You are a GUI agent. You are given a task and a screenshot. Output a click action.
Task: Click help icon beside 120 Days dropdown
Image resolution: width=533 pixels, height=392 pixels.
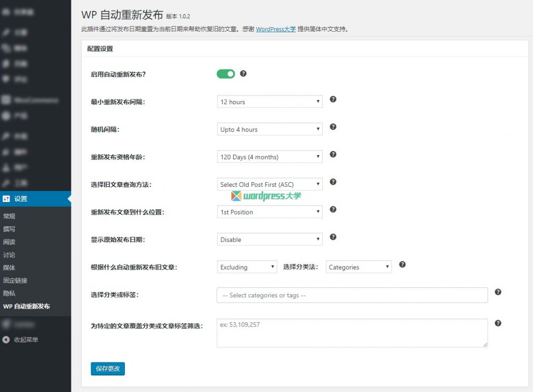pos(333,154)
